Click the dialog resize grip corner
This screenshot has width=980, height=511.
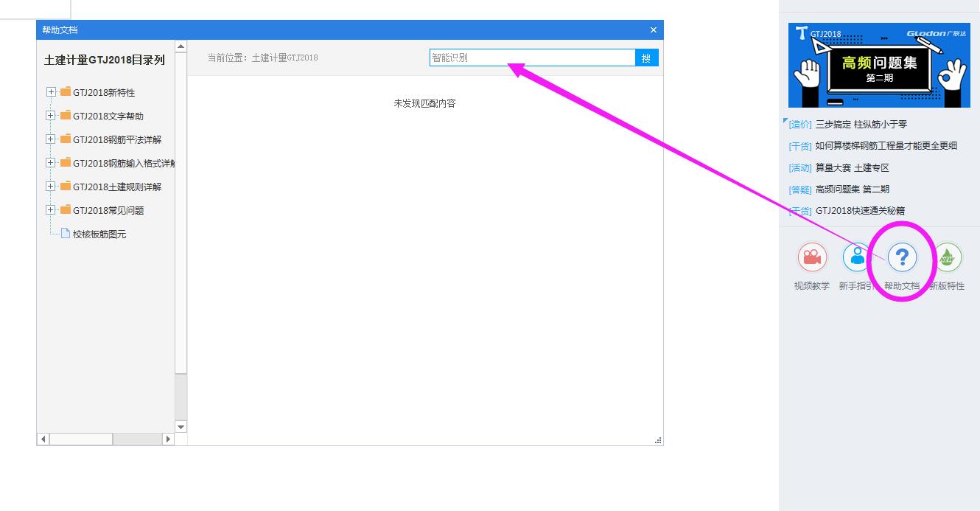coord(659,441)
